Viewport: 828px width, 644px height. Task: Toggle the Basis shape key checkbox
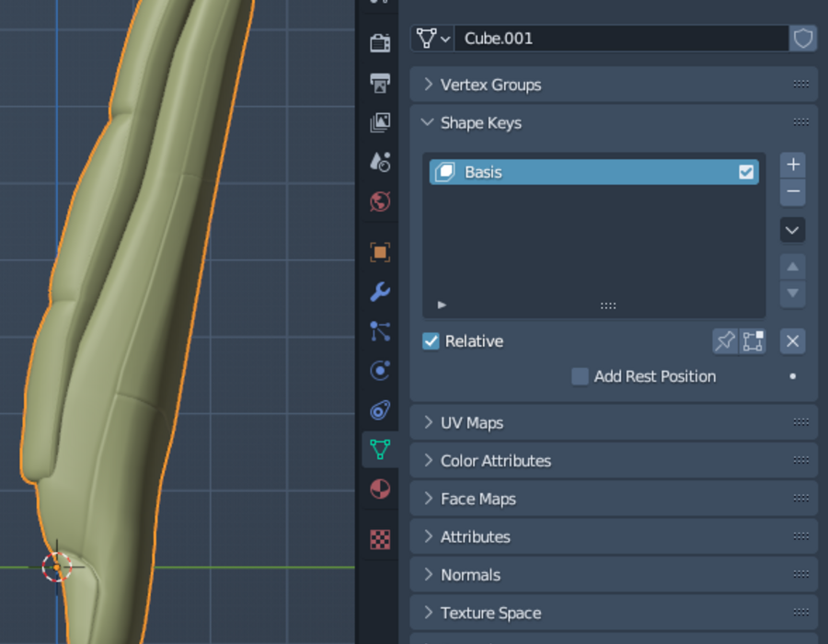746,172
